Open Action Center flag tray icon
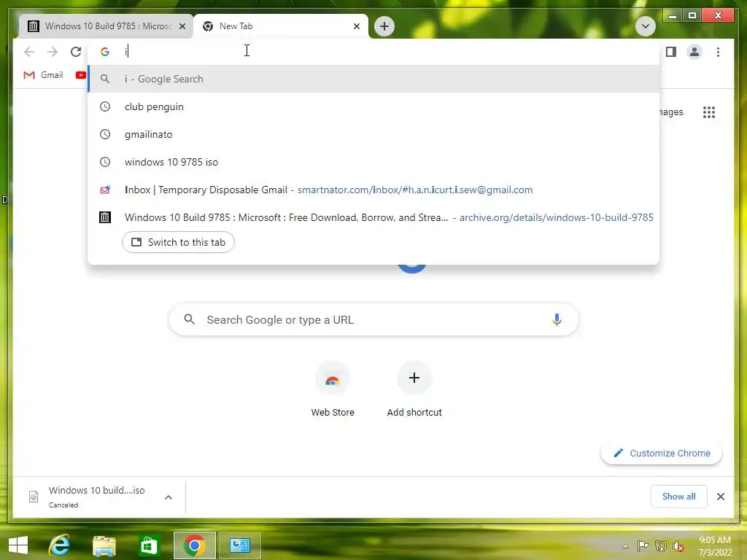 643,545
